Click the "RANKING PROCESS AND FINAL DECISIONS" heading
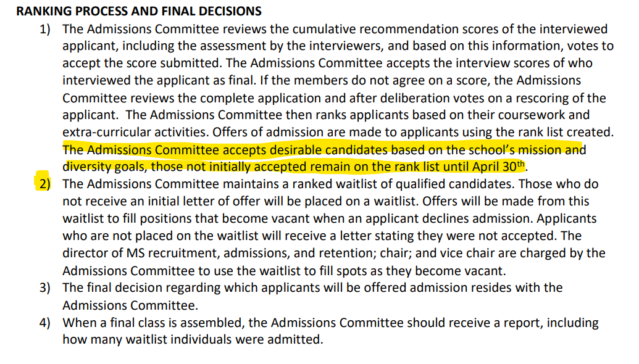 (x=138, y=11)
